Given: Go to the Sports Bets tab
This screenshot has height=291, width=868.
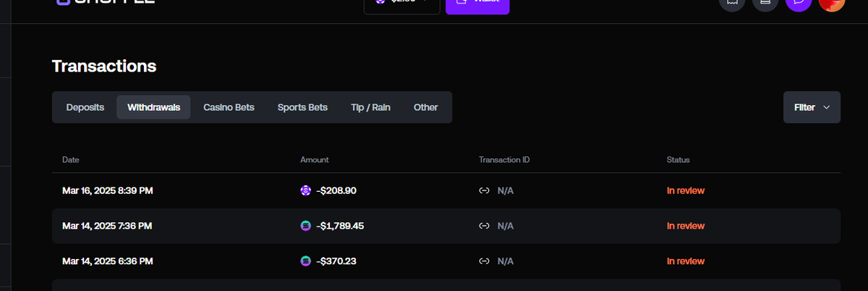Looking at the screenshot, I should click(302, 107).
